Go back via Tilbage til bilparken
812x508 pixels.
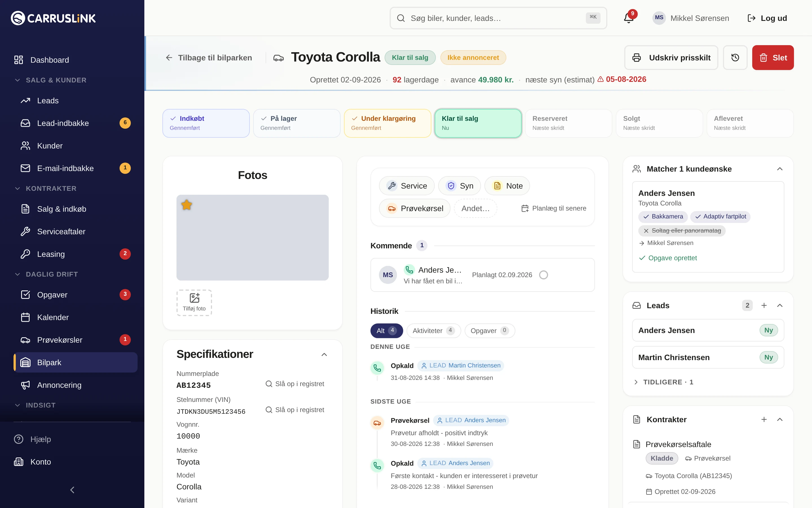(209, 58)
